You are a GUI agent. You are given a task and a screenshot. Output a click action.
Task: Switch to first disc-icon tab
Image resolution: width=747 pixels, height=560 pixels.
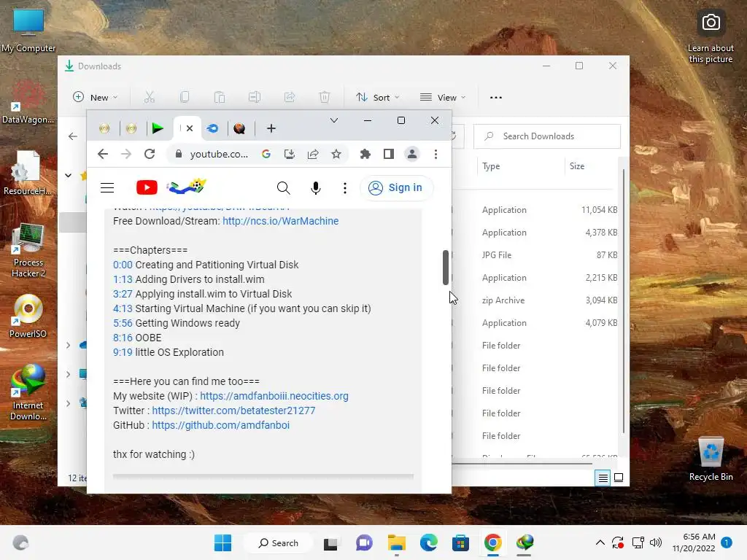click(x=104, y=128)
